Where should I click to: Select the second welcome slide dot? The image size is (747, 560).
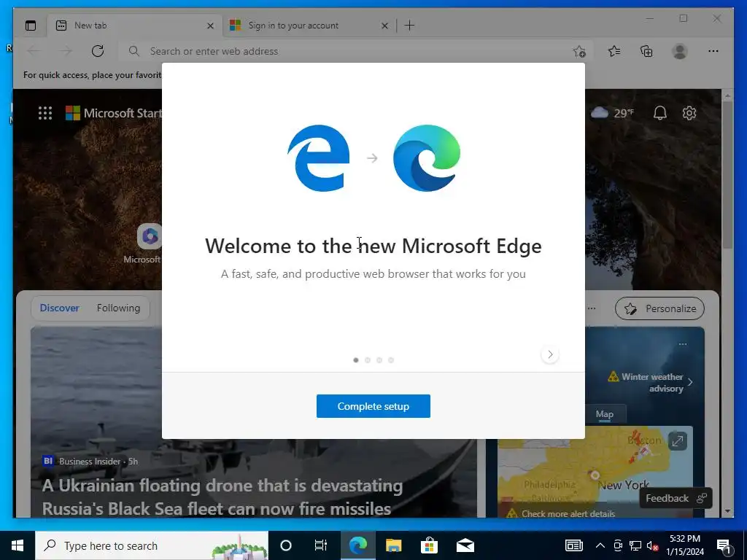368,360
